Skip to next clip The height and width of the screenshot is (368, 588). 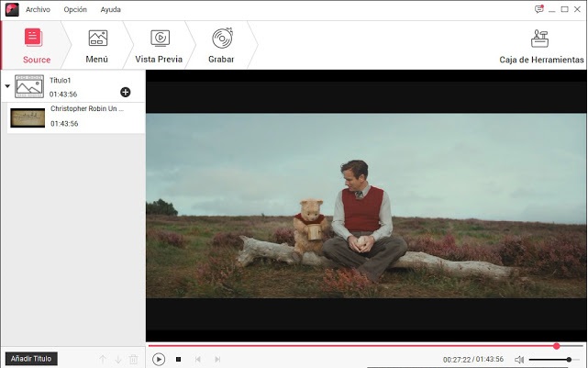click(x=217, y=360)
